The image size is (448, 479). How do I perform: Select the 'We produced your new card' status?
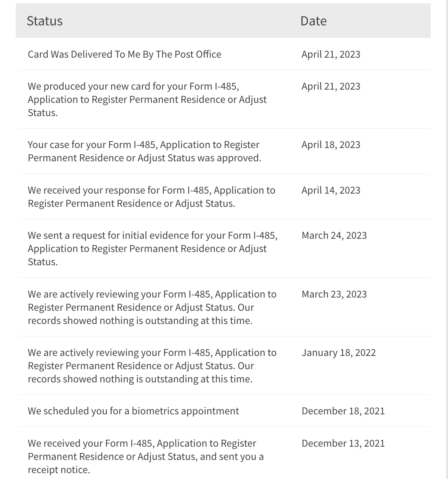[x=147, y=99]
